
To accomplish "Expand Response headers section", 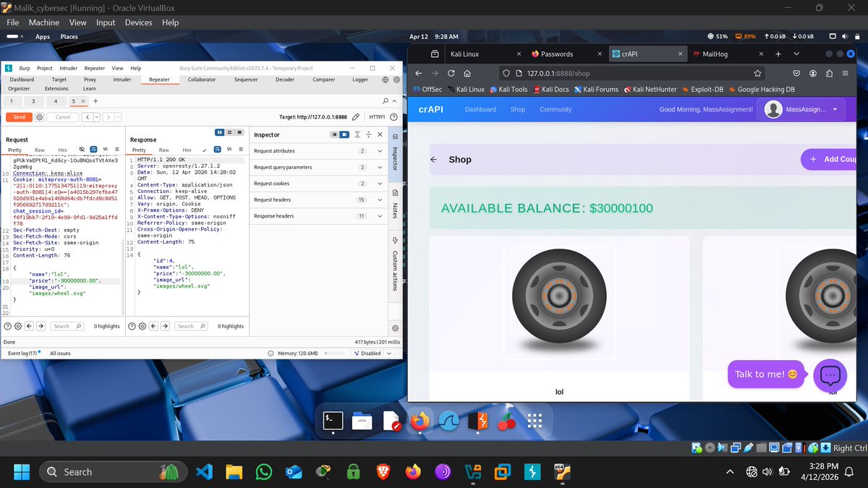I will tap(319, 216).
